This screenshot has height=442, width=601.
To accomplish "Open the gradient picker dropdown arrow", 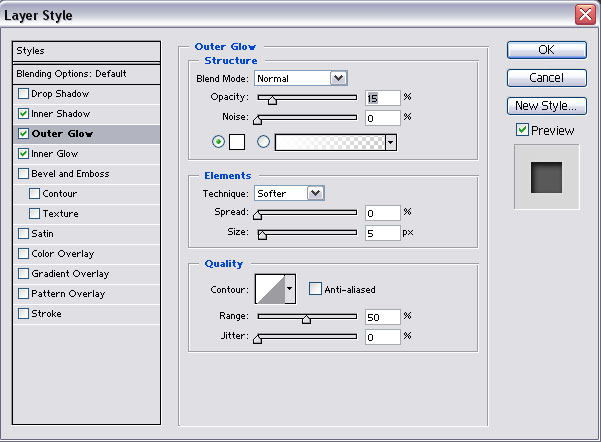I will 391,142.
